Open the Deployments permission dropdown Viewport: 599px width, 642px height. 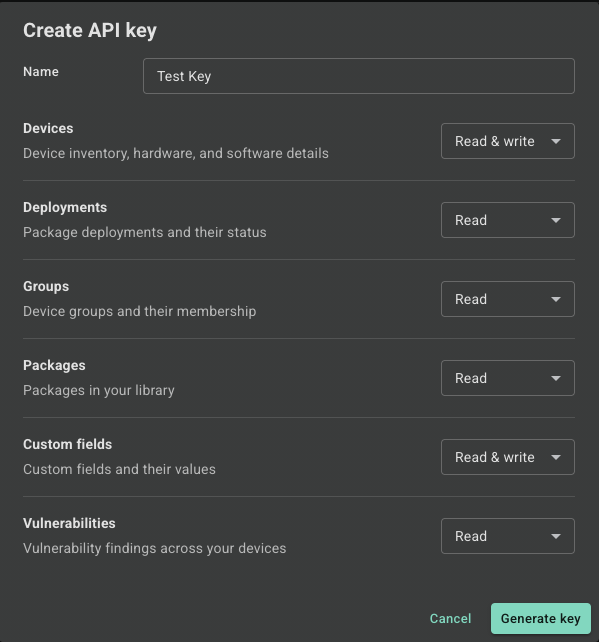tap(508, 220)
